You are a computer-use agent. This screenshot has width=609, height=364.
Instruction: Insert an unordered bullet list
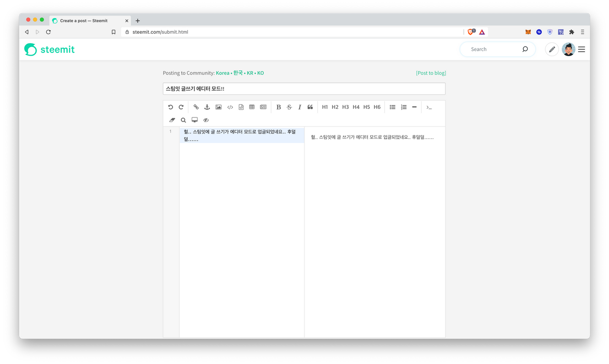[393, 107]
